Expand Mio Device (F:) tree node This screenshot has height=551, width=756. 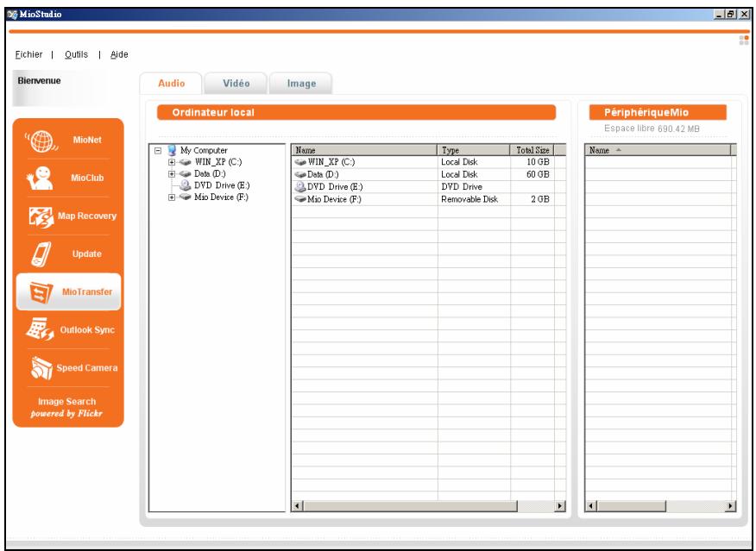[x=172, y=197]
